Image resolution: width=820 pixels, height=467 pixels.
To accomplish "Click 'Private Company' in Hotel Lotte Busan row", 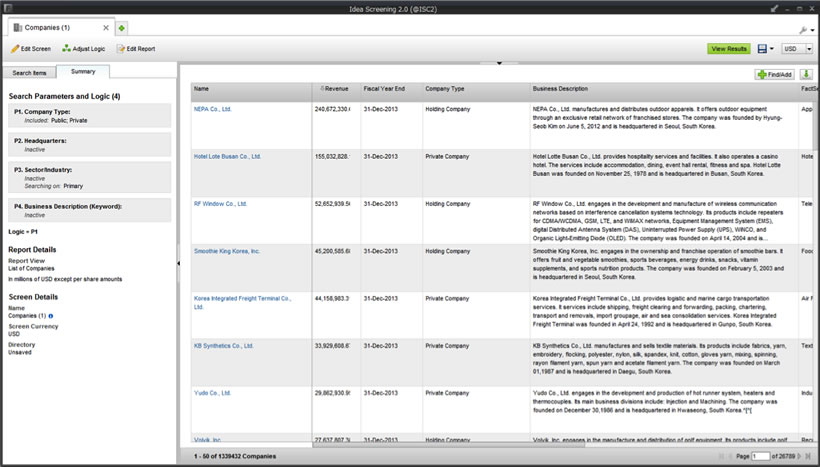I will coord(447,156).
